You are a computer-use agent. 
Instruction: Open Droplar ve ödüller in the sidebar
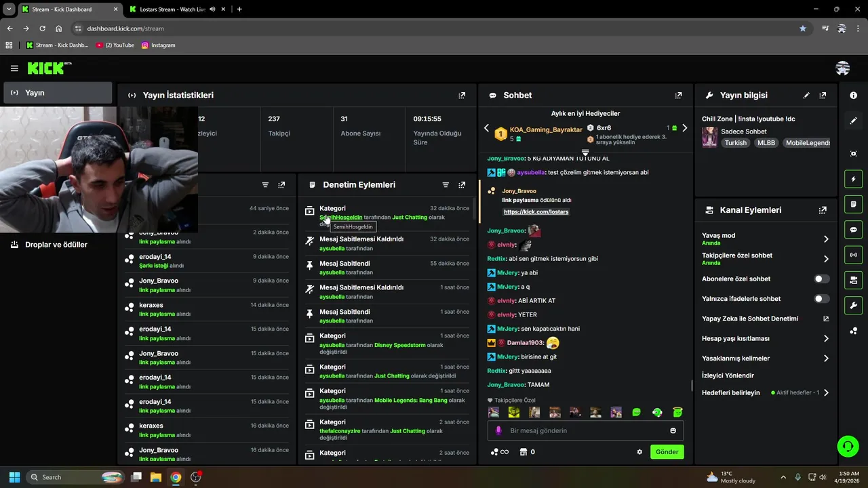pyautogui.click(x=58, y=245)
